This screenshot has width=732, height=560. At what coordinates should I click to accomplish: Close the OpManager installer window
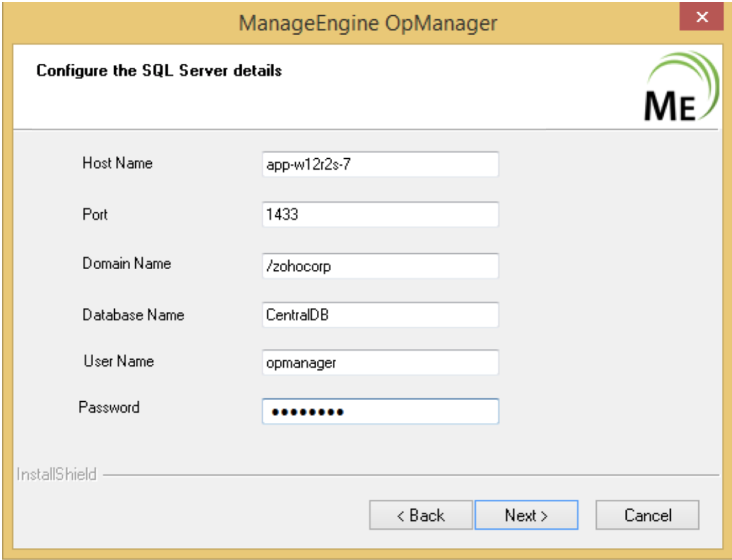(702, 18)
